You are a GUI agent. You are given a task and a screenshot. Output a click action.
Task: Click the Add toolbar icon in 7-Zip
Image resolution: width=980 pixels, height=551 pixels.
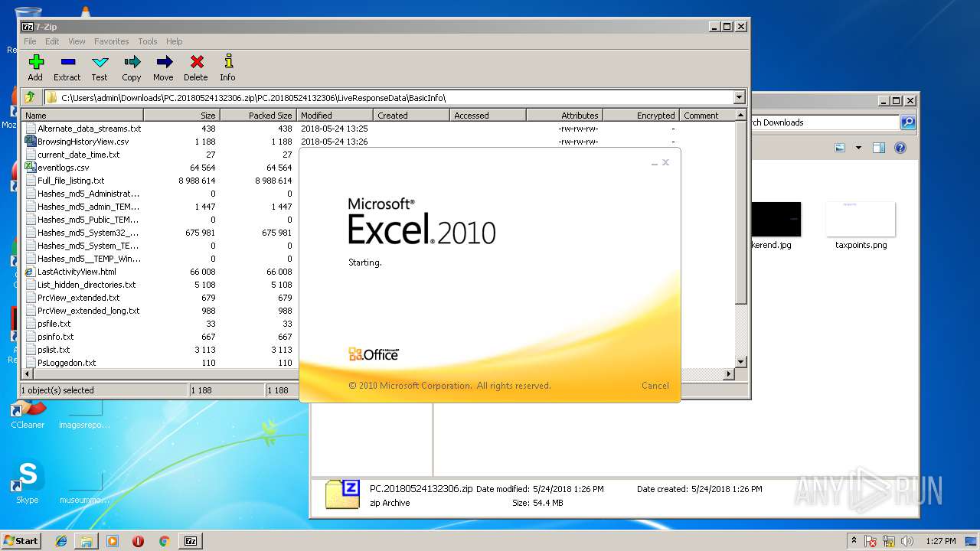[35, 67]
